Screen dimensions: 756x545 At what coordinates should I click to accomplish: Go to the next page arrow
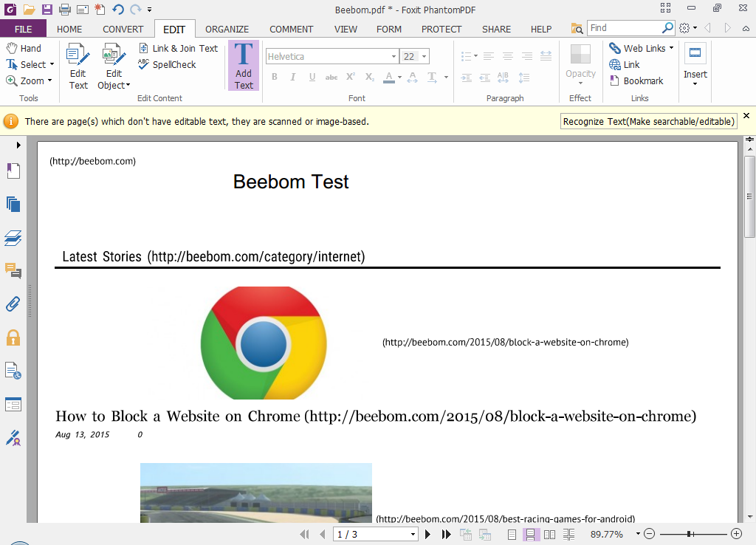427,534
